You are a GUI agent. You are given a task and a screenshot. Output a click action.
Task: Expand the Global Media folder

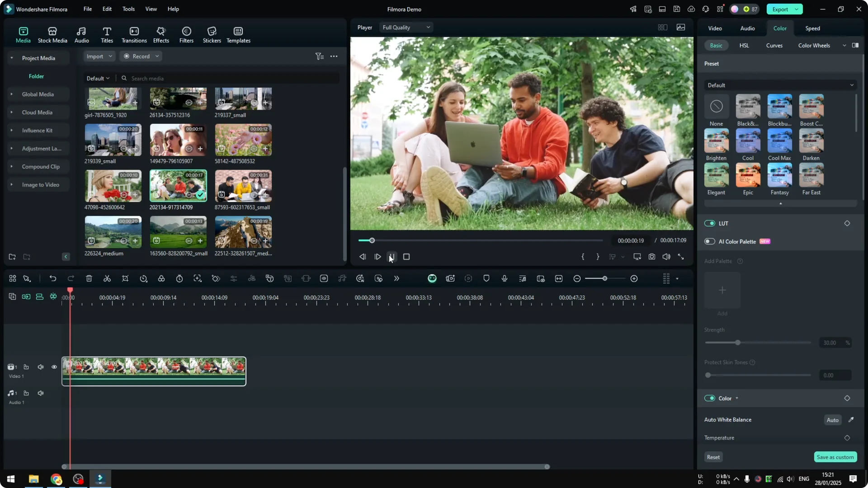(11, 94)
